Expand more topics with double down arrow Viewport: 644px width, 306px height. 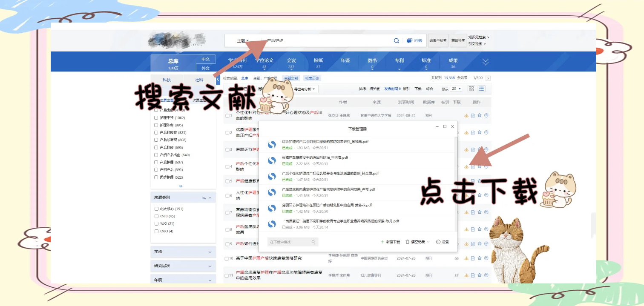coord(181,186)
